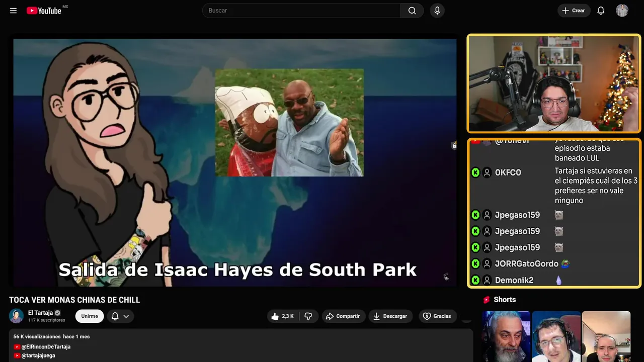Click the Demonik2 chat username

tap(514, 280)
